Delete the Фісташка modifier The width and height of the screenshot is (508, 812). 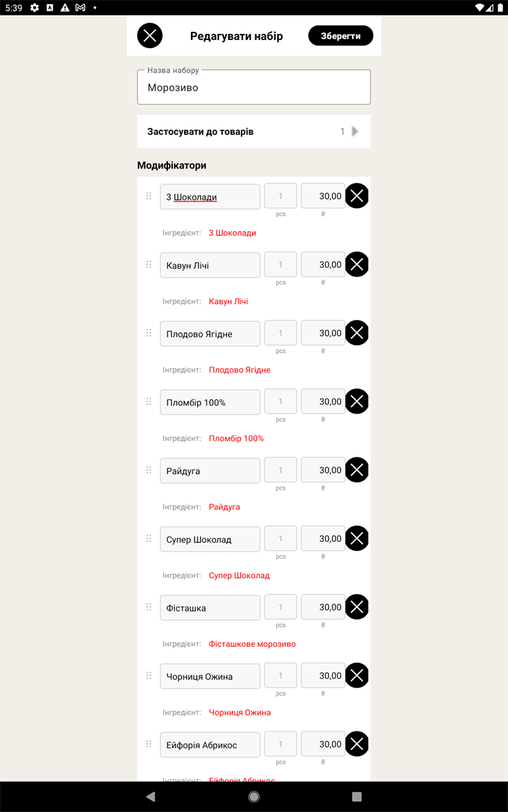pos(357,608)
